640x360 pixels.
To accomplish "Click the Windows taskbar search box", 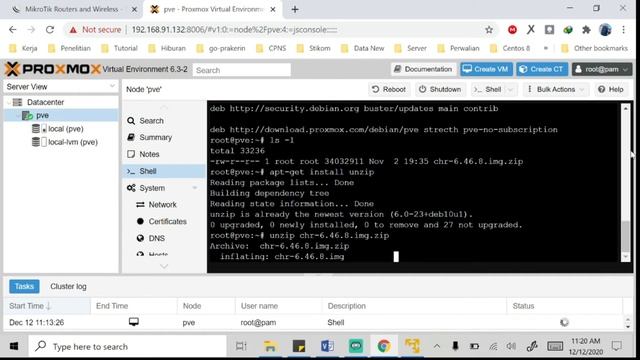I will [127, 347].
